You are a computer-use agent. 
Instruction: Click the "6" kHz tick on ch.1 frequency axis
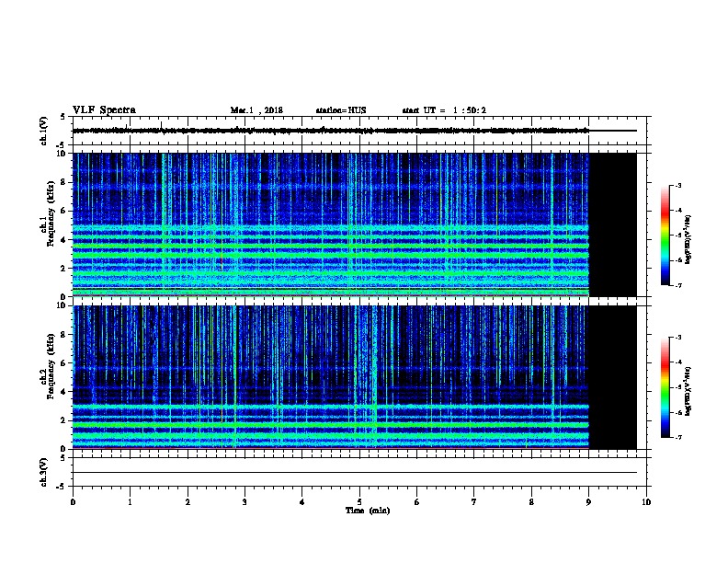[63, 211]
